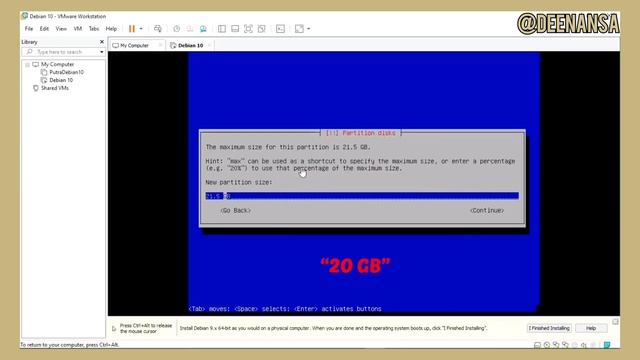
Task: Open the Library search filter dropdown
Action: click(102, 52)
